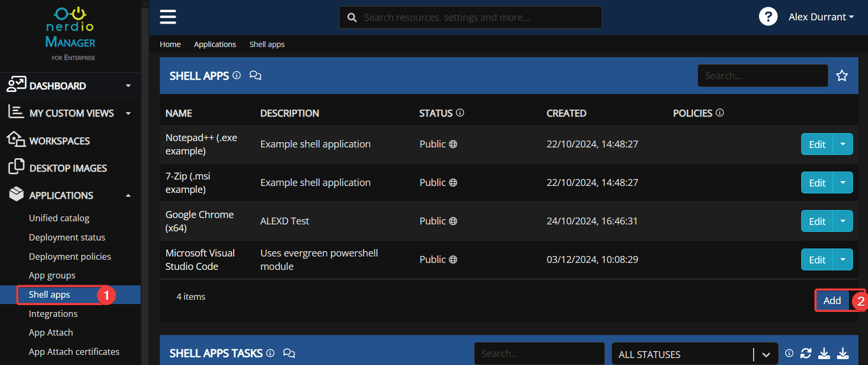
Task: Click the globe icon for Notepad++ row
Action: (x=453, y=144)
